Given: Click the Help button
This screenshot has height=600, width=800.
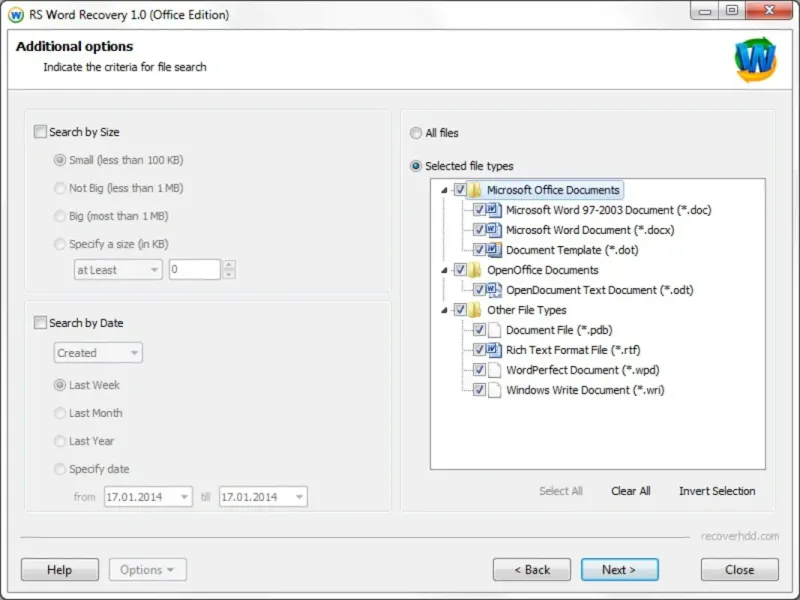Looking at the screenshot, I should (x=60, y=569).
